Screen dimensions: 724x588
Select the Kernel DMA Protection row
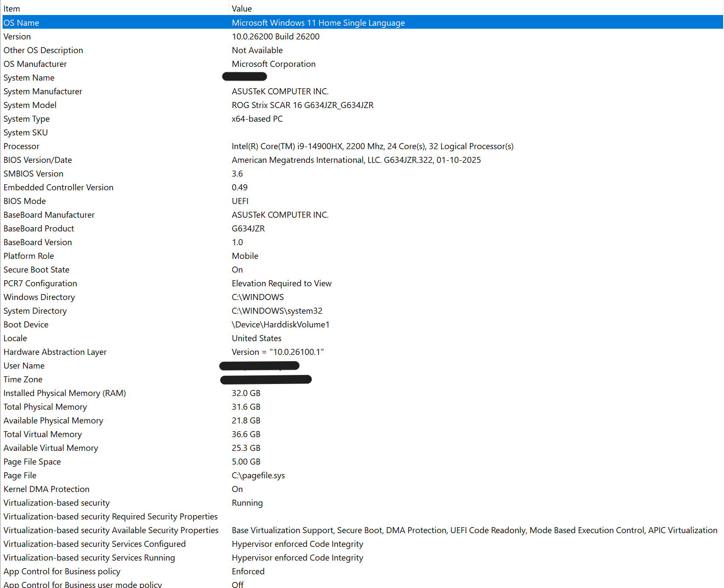[x=363, y=489]
